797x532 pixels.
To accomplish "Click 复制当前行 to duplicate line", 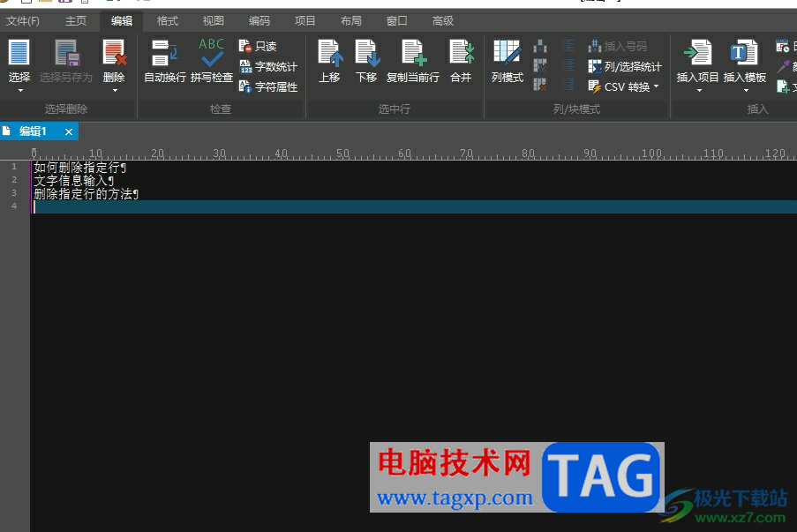I will pyautogui.click(x=413, y=62).
